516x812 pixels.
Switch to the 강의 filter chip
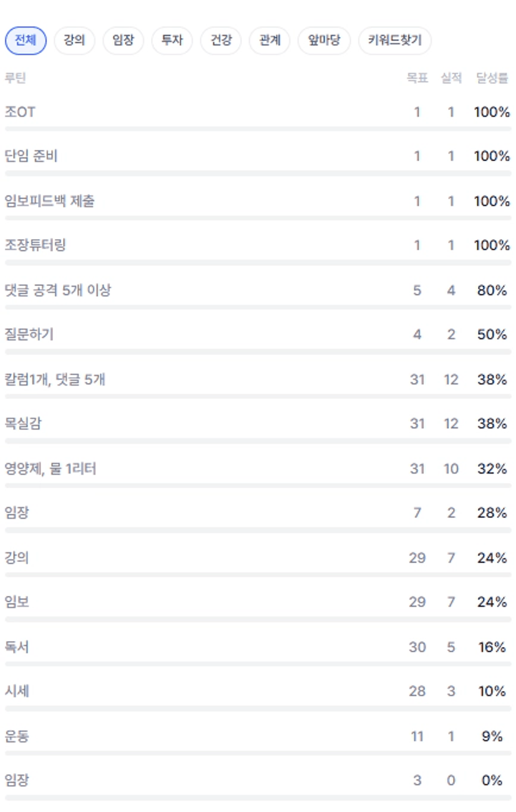[74, 41]
